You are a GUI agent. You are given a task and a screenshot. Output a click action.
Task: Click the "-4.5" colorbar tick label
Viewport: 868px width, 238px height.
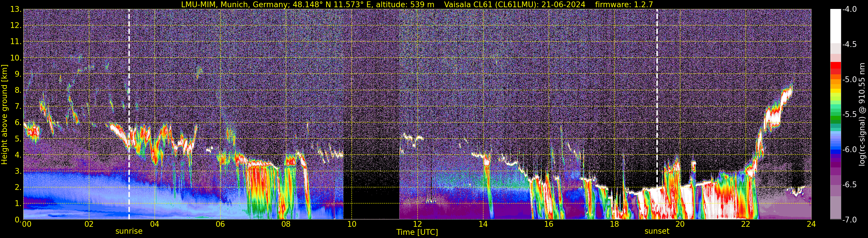pyautogui.click(x=849, y=44)
